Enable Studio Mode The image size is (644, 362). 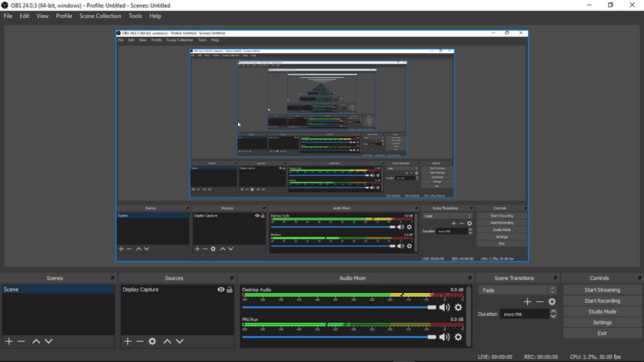click(602, 312)
